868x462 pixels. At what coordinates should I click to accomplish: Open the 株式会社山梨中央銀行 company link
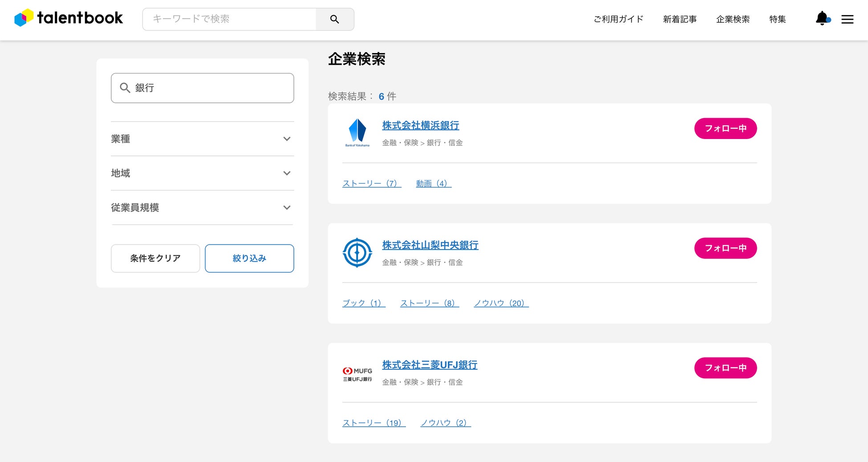coord(430,245)
